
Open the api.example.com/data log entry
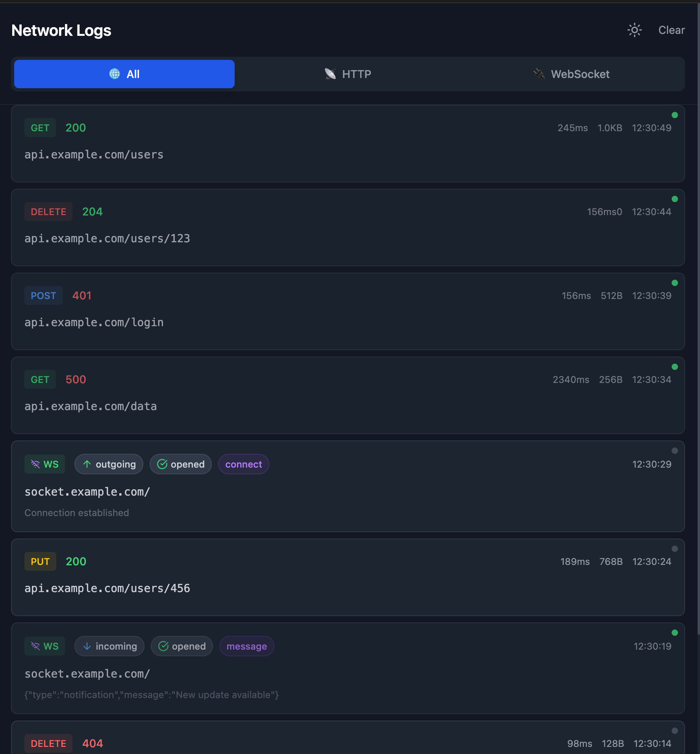[348, 396]
